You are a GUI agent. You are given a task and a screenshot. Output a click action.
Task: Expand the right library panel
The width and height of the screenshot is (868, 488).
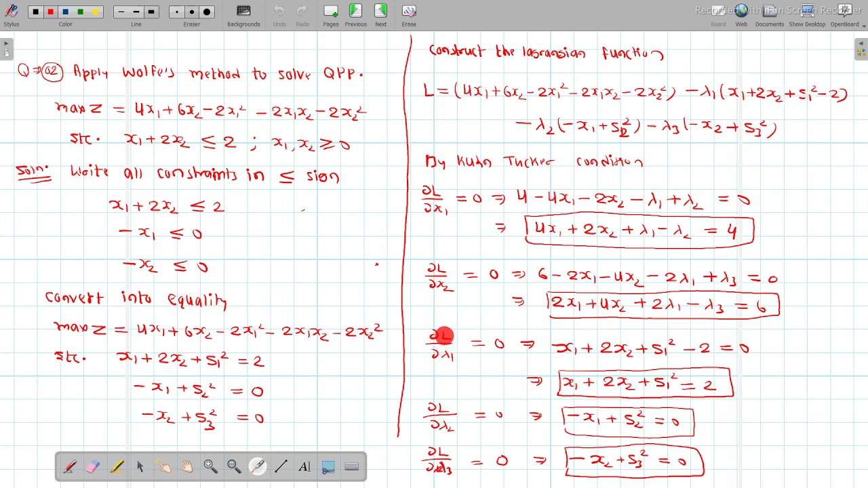[861, 50]
